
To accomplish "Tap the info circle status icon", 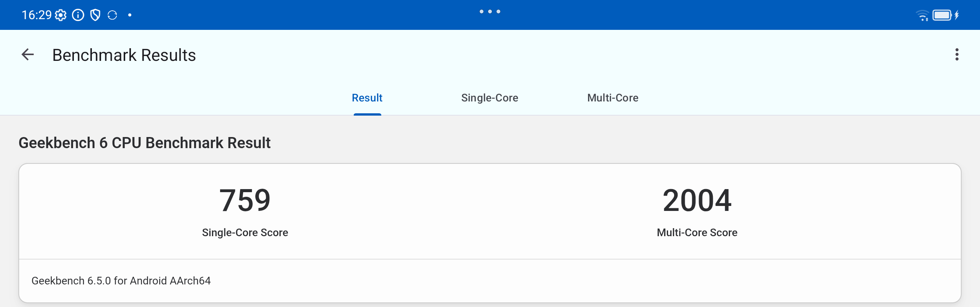I will click(78, 15).
